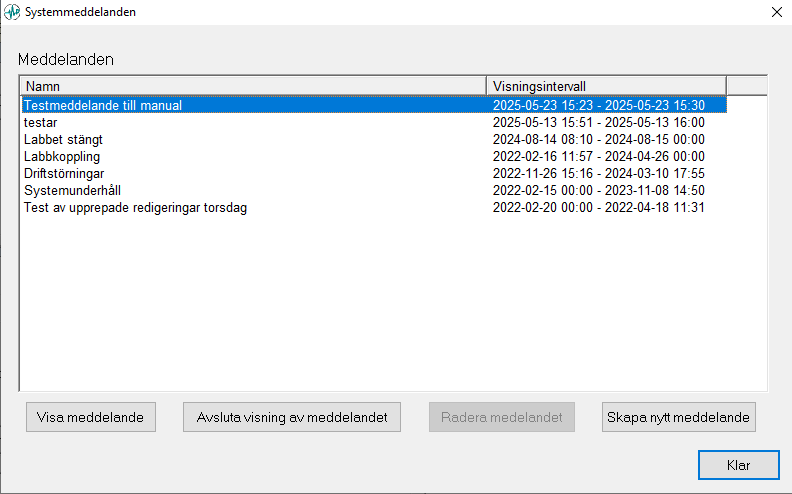Image resolution: width=792 pixels, height=494 pixels.
Task: Sort list by the Namn column header
Action: [252, 86]
